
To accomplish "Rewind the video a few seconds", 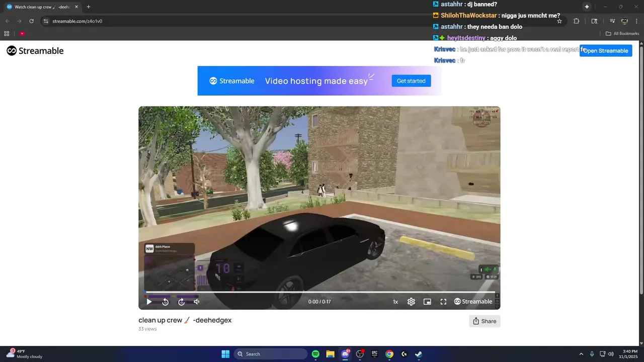I will click(x=165, y=302).
